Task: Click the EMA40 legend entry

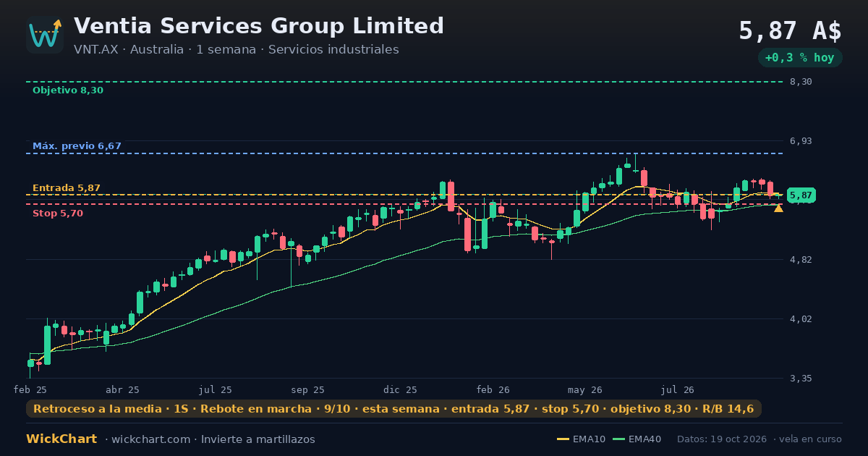Action: [x=637, y=439]
